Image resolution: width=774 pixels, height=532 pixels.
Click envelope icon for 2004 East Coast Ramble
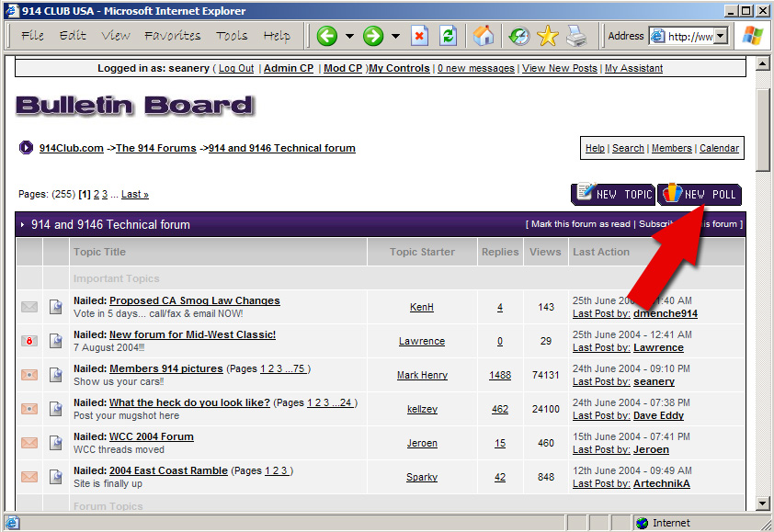point(29,477)
